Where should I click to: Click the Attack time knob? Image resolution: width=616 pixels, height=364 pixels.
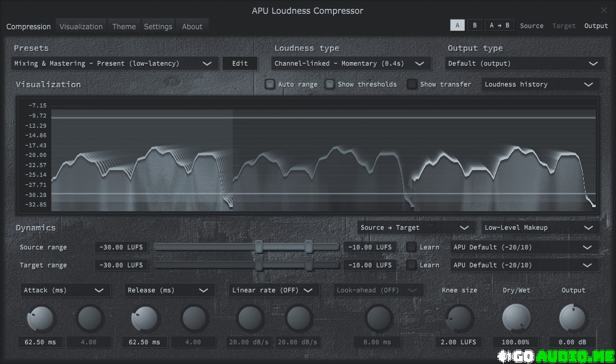point(40,318)
